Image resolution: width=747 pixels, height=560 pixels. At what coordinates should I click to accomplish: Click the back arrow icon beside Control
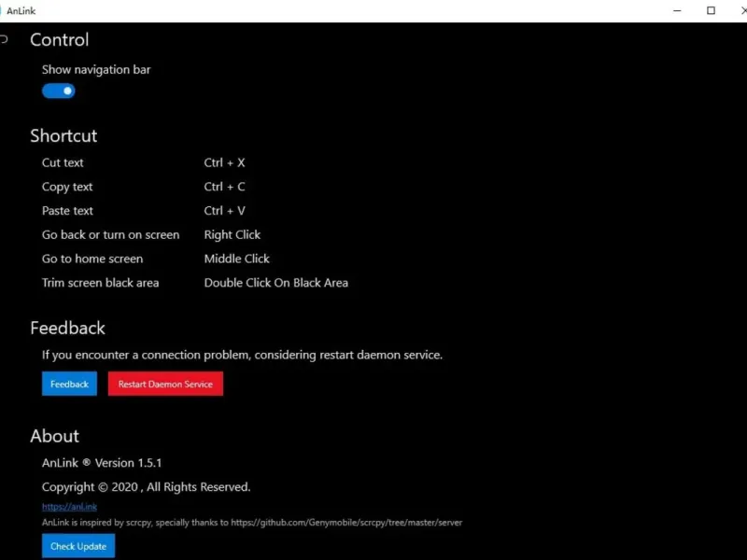tap(4, 39)
